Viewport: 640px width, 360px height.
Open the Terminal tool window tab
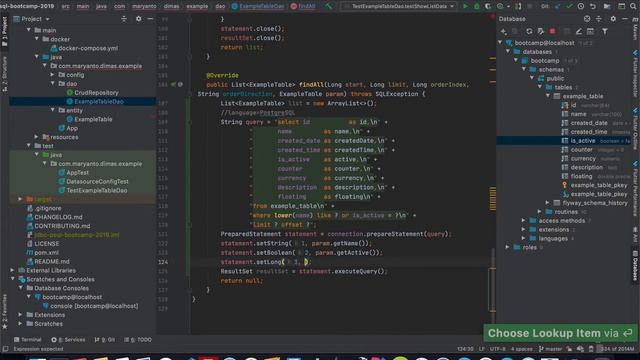coord(28,340)
